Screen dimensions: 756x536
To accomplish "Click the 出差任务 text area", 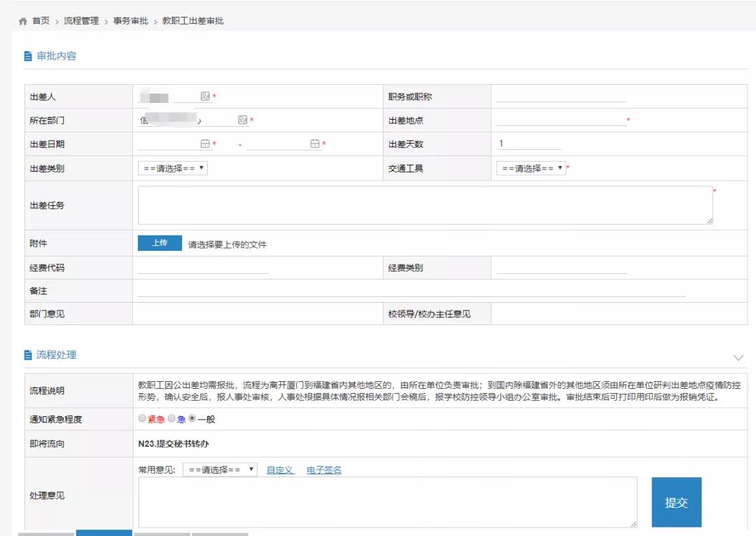I will [425, 205].
